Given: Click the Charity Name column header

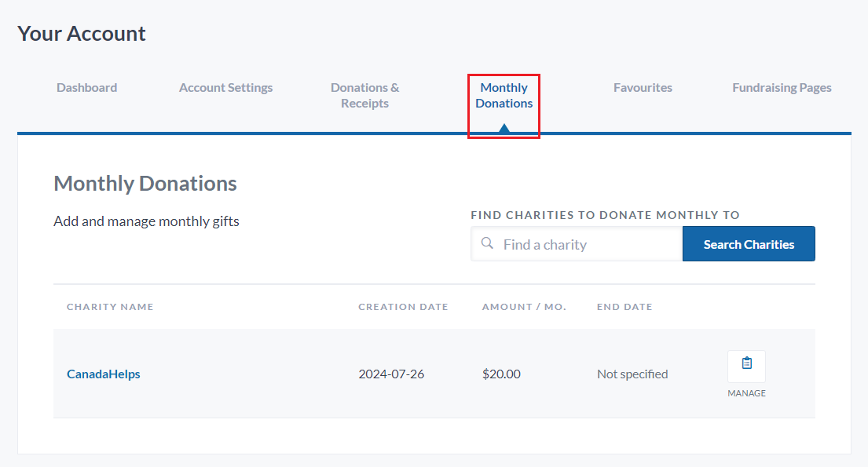Looking at the screenshot, I should [110, 306].
